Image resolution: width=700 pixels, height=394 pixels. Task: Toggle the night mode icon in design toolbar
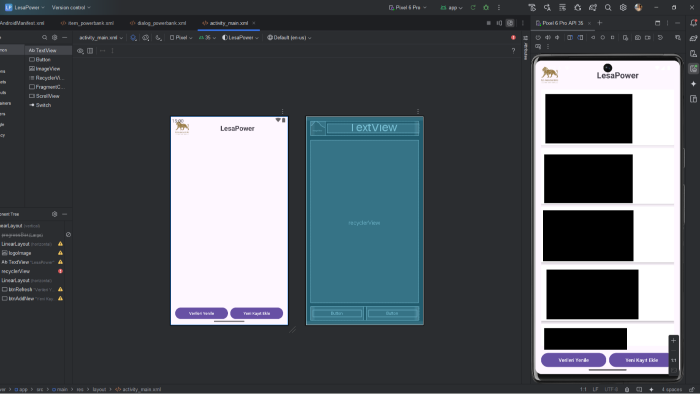[x=158, y=38]
